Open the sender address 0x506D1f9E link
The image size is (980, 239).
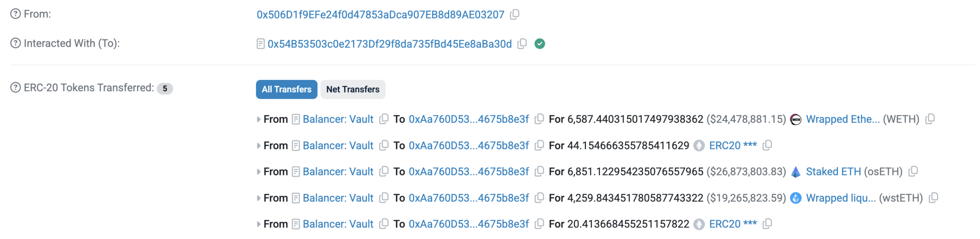pyautogui.click(x=380, y=15)
